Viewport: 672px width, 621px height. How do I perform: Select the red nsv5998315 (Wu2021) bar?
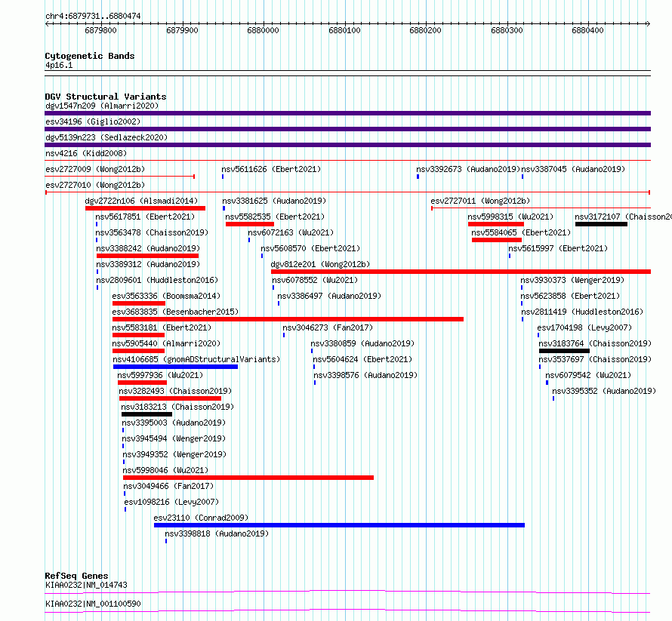(496, 224)
